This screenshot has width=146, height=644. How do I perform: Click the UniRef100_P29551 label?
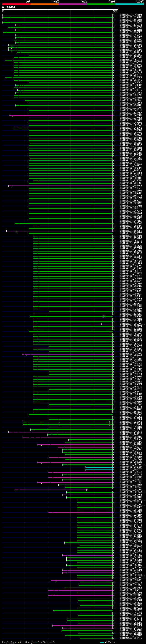[131, 180]
